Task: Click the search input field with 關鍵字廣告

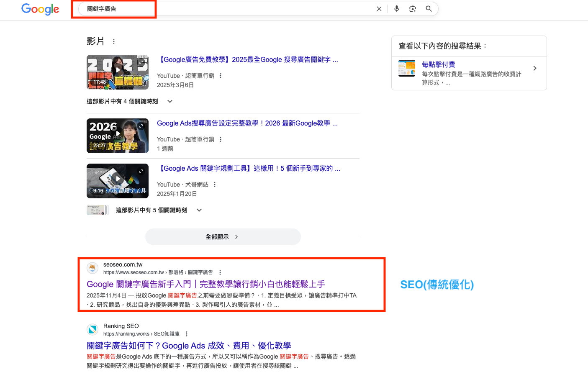Action: (x=226, y=9)
